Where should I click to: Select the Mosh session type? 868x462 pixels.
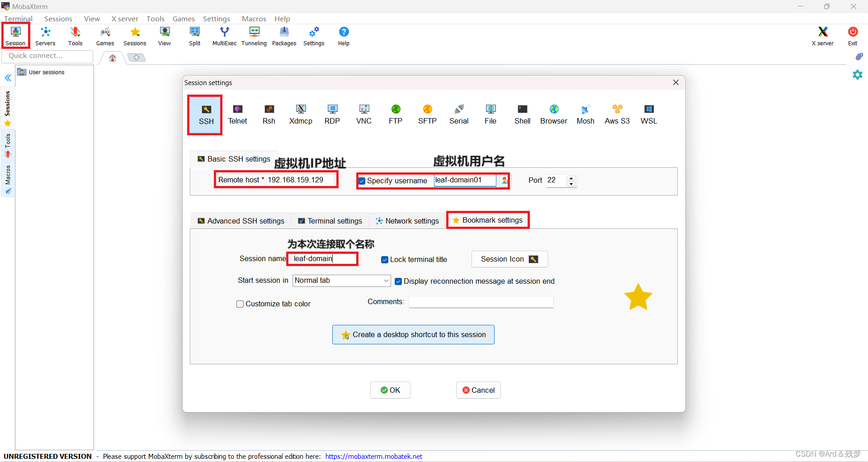[x=585, y=115]
